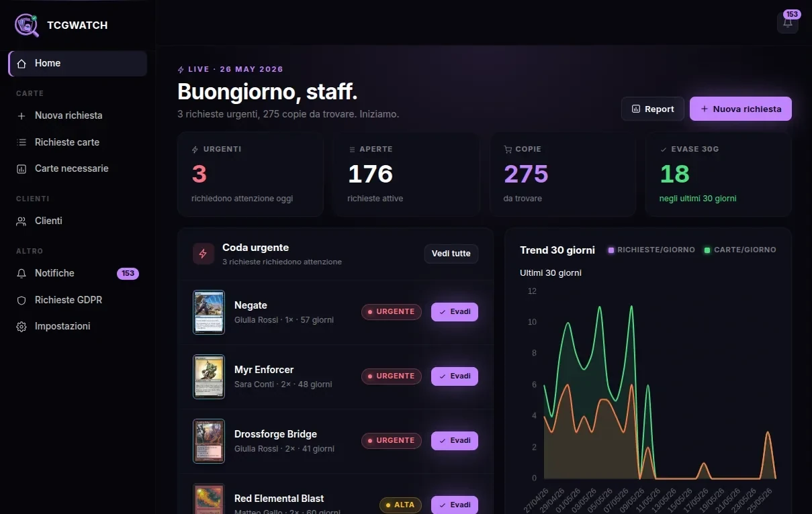The image size is (812, 514).
Task: Click the purple Nuova richiesta button
Action: 741,109
